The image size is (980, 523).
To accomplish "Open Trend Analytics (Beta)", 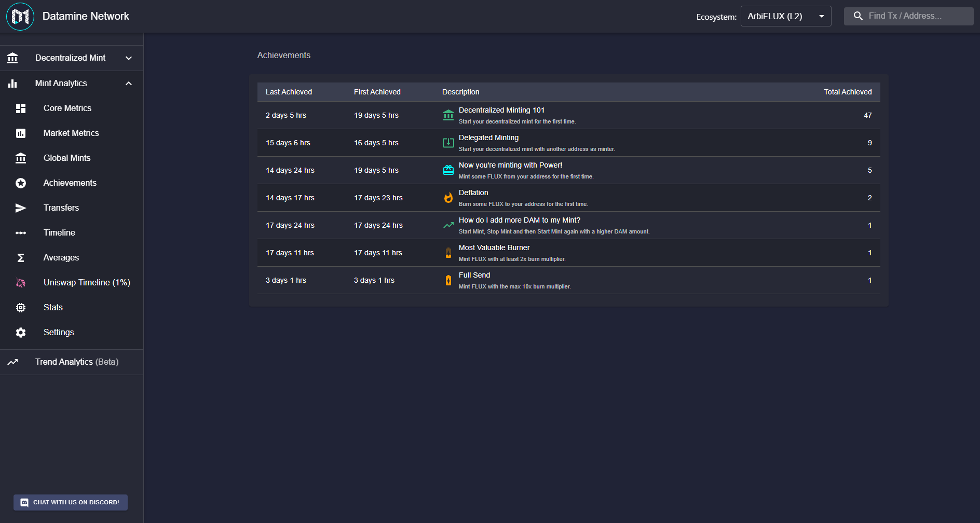I will pyautogui.click(x=72, y=362).
